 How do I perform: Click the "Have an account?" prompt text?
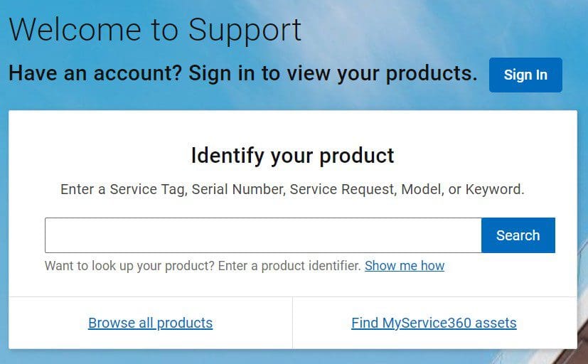pyautogui.click(x=95, y=73)
